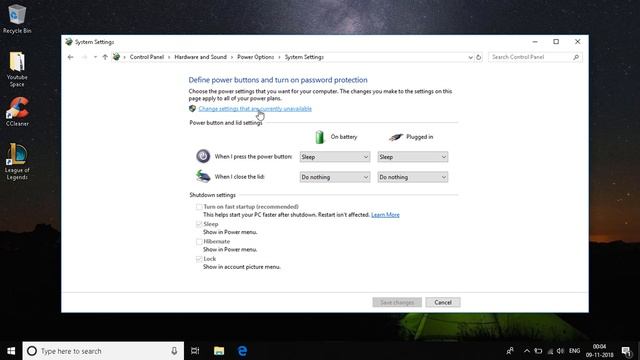Screen dimensions: 640x360
Task: Toggle the Sleep checkbox
Action: coord(199,224)
